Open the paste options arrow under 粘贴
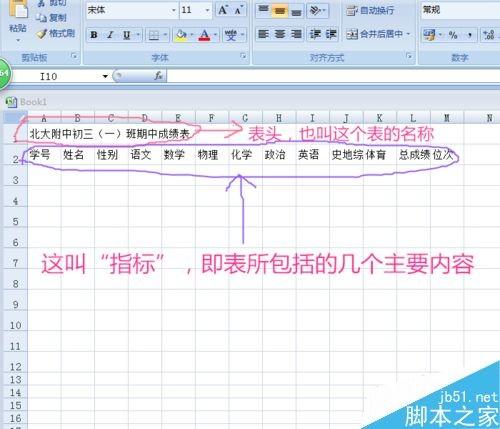Screen dimensions: 500x429 coord(18,40)
